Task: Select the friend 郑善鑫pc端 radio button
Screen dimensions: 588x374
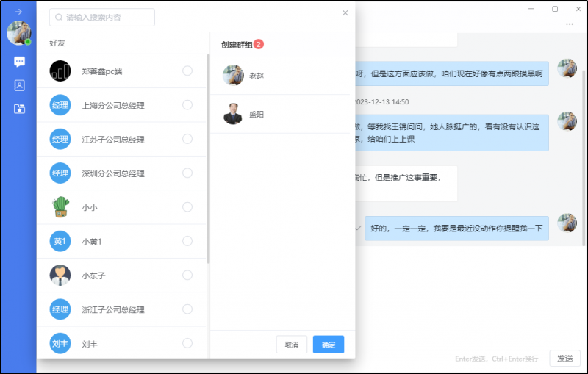Action: [x=187, y=71]
